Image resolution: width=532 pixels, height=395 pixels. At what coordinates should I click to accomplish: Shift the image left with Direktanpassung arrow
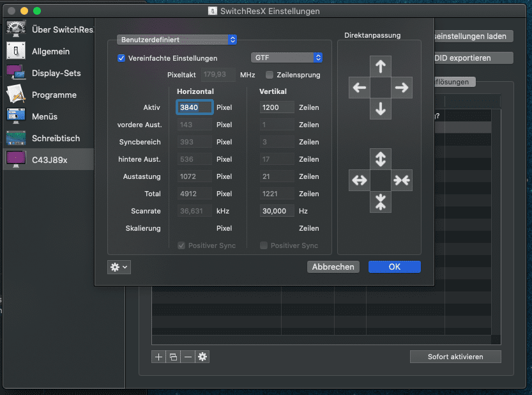[x=360, y=88]
